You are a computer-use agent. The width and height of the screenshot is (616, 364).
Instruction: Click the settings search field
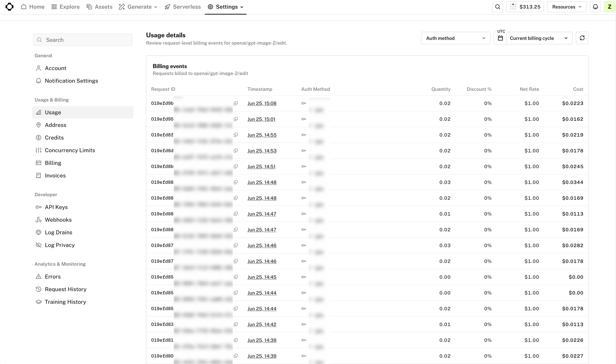[x=83, y=40]
